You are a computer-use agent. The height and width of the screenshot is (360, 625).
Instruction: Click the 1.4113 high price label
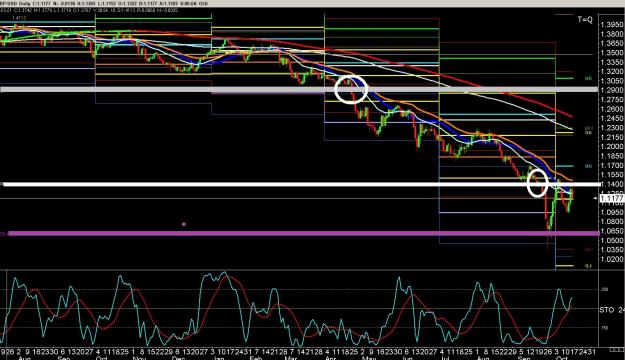[x=19, y=18]
